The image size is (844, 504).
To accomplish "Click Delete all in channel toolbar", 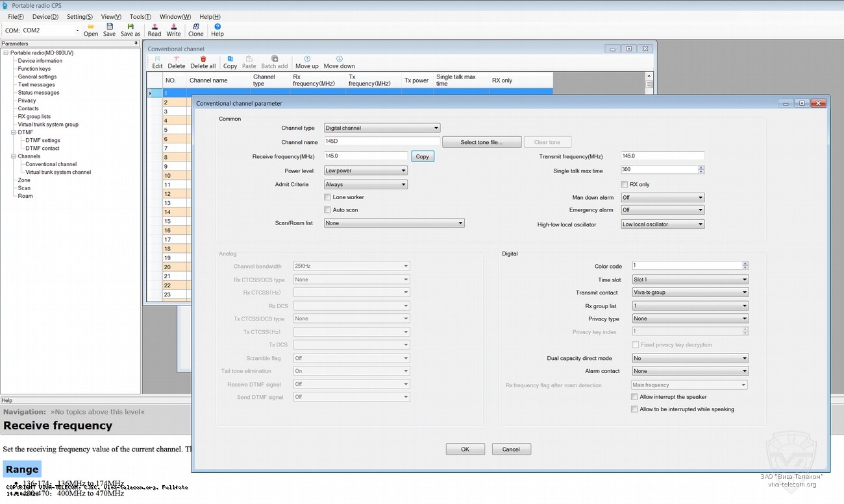I will (x=203, y=62).
